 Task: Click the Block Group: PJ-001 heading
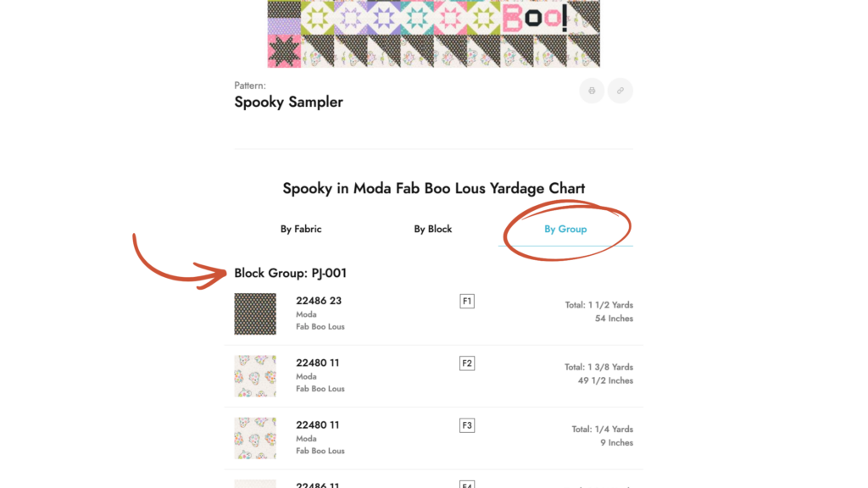(291, 273)
